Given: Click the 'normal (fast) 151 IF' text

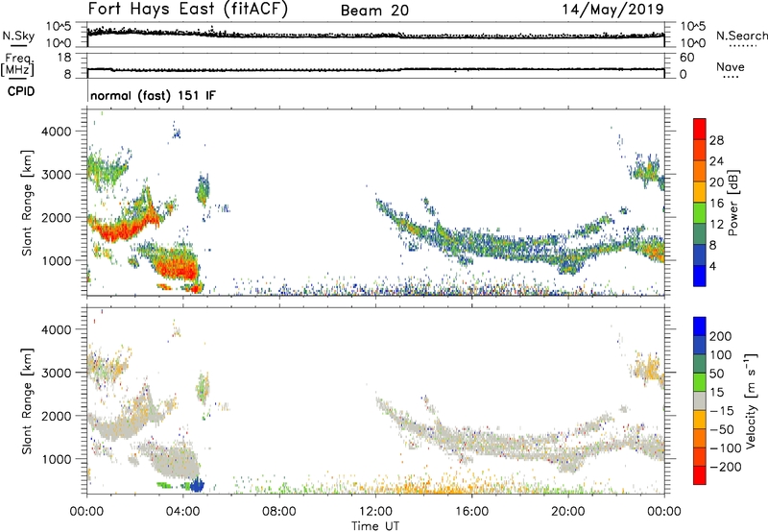Looking at the screenshot, I should [x=153, y=95].
